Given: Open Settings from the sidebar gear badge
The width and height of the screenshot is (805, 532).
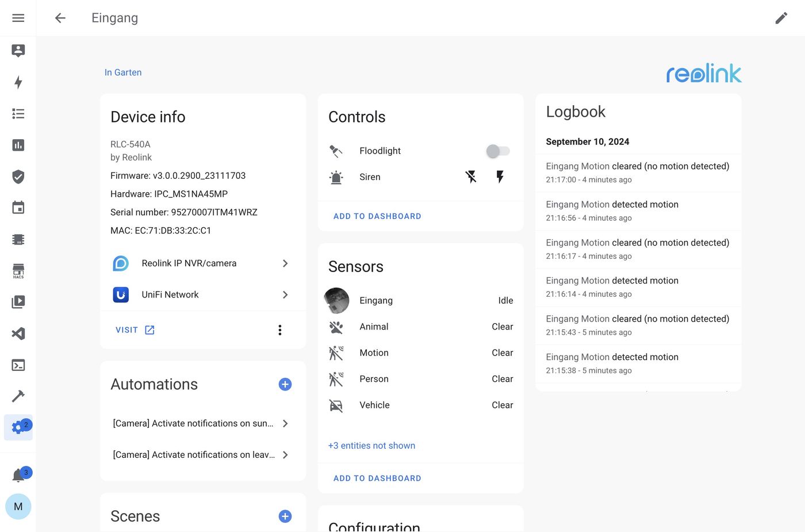Looking at the screenshot, I should (18, 427).
